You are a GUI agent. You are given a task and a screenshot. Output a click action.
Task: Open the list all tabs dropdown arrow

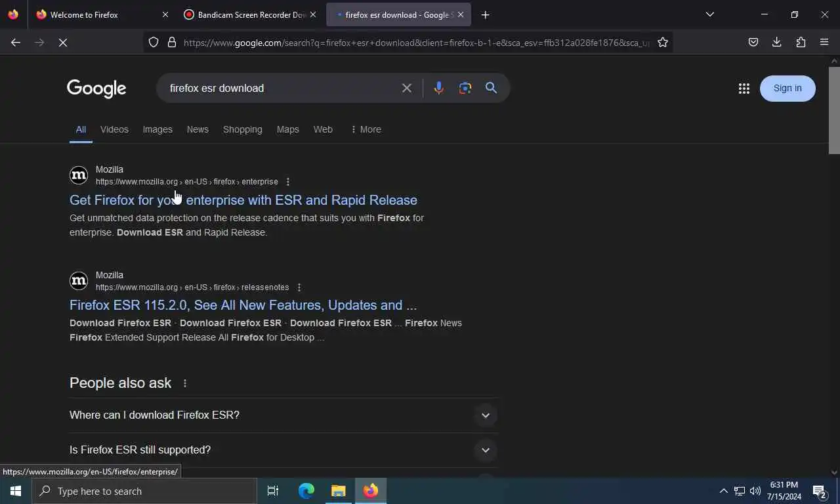[709, 14]
